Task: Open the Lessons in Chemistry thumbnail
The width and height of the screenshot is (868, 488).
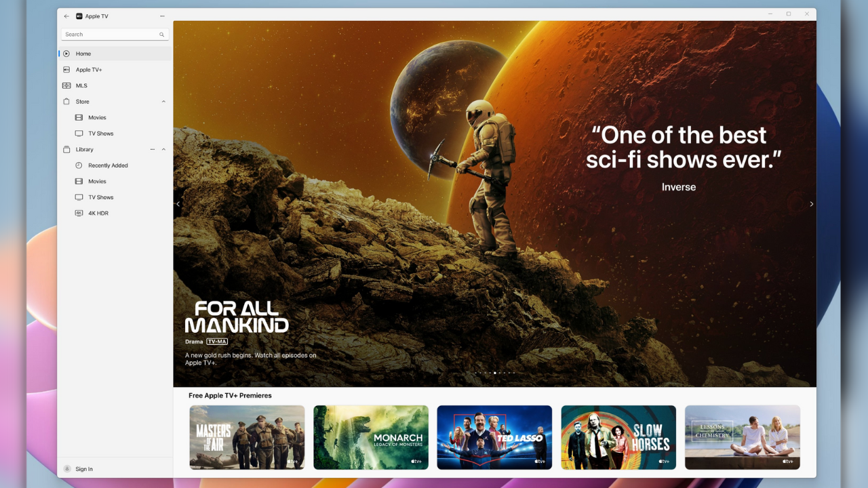Action: pos(743,437)
